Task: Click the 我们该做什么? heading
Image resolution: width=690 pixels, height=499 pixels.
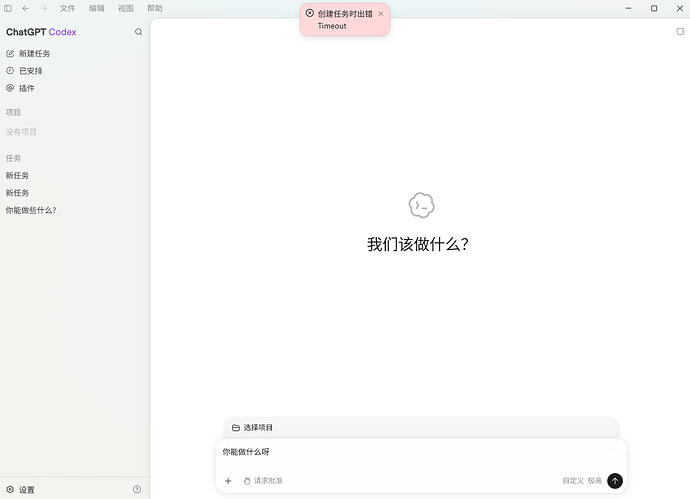Action: click(x=418, y=244)
